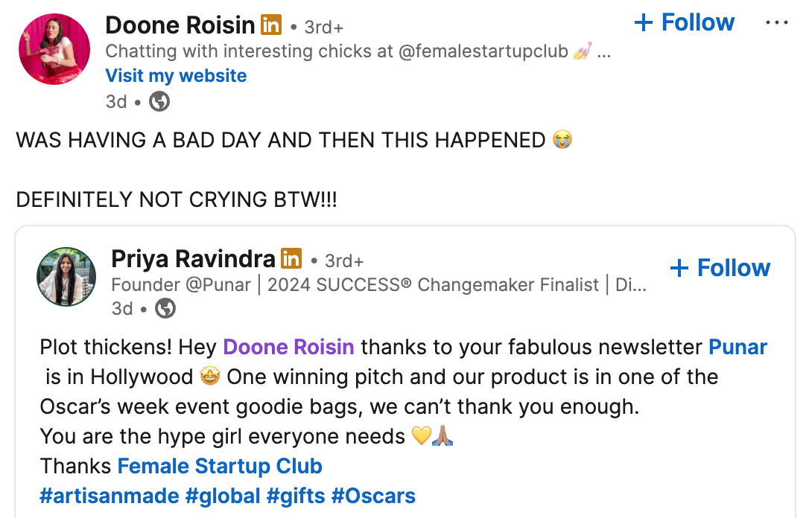Follow Doone Roisin
The height and width of the screenshot is (518, 812).
(x=685, y=23)
